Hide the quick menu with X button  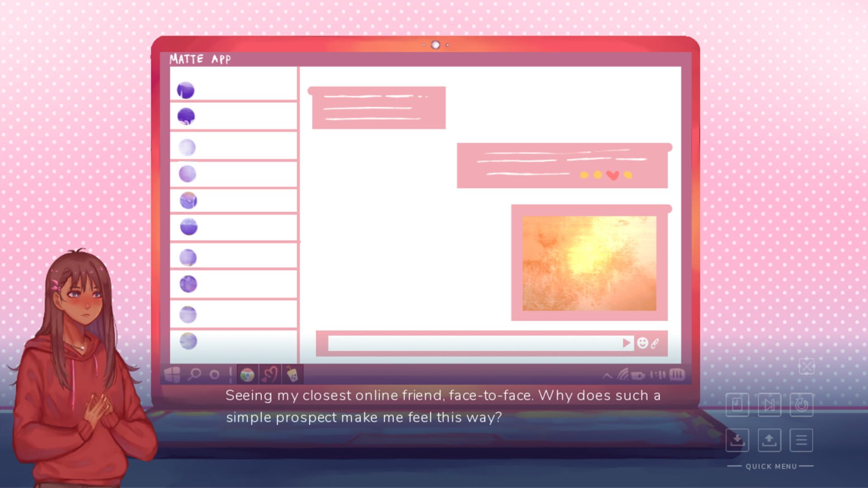807,366
